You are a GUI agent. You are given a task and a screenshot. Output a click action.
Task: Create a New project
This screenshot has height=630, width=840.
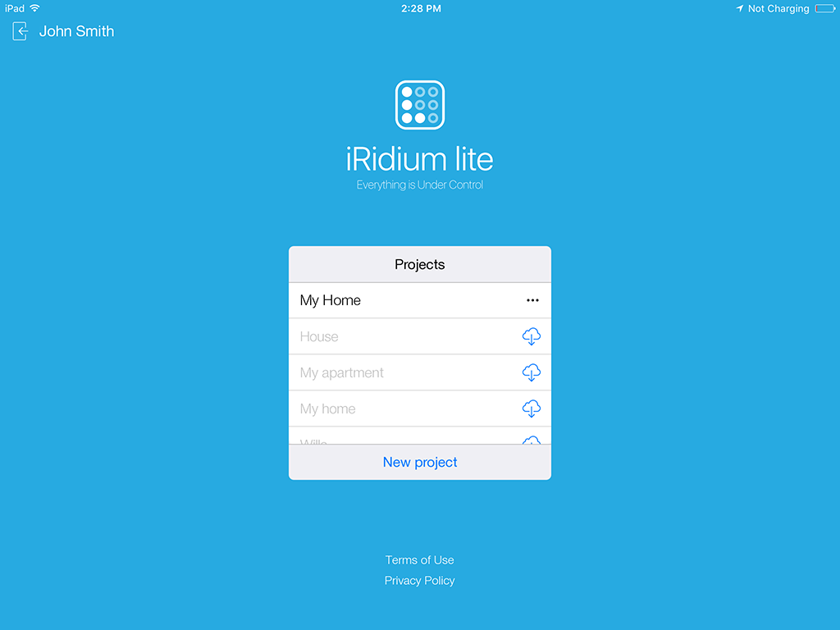(420, 463)
